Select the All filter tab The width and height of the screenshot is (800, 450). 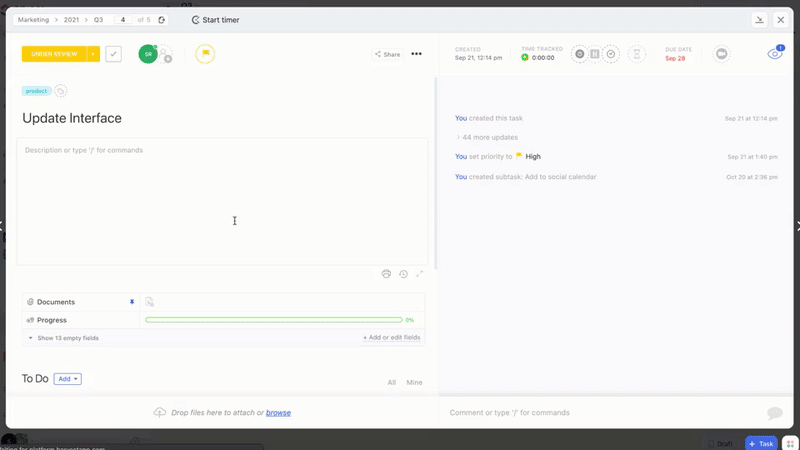(x=391, y=382)
